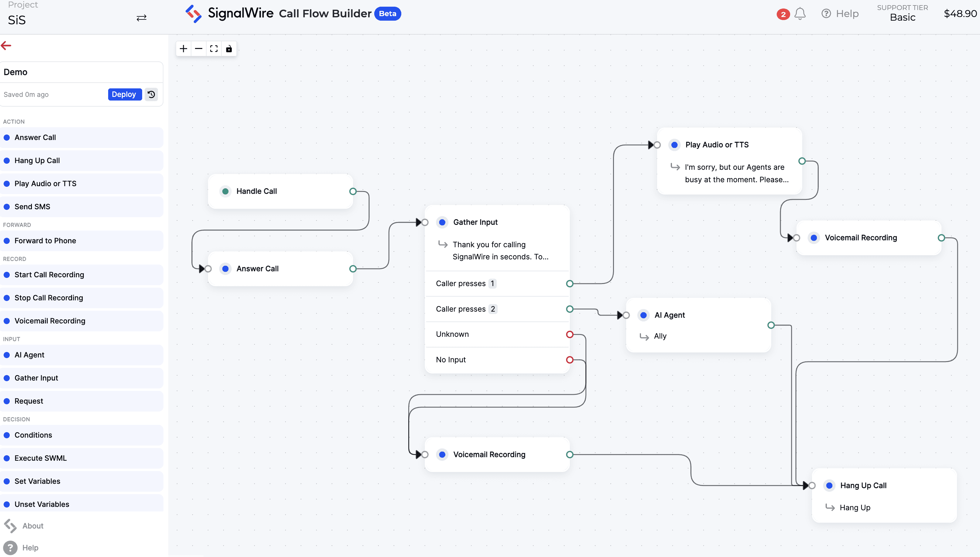Choose AI Agent palette item
This screenshot has width=980, height=557.
pyautogui.click(x=81, y=355)
